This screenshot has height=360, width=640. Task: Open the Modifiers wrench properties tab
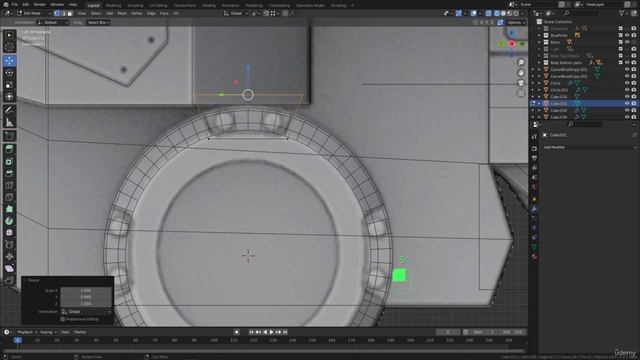click(x=534, y=209)
